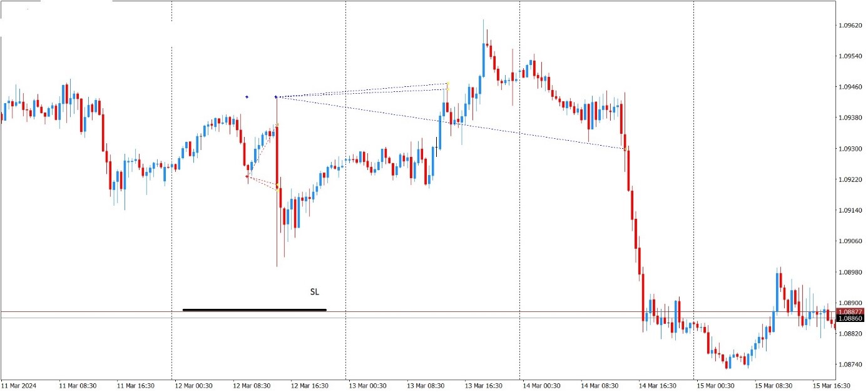Screen dimensions: 868x392
Task: Click the 1.09140 price axis label
Action: [852, 210]
